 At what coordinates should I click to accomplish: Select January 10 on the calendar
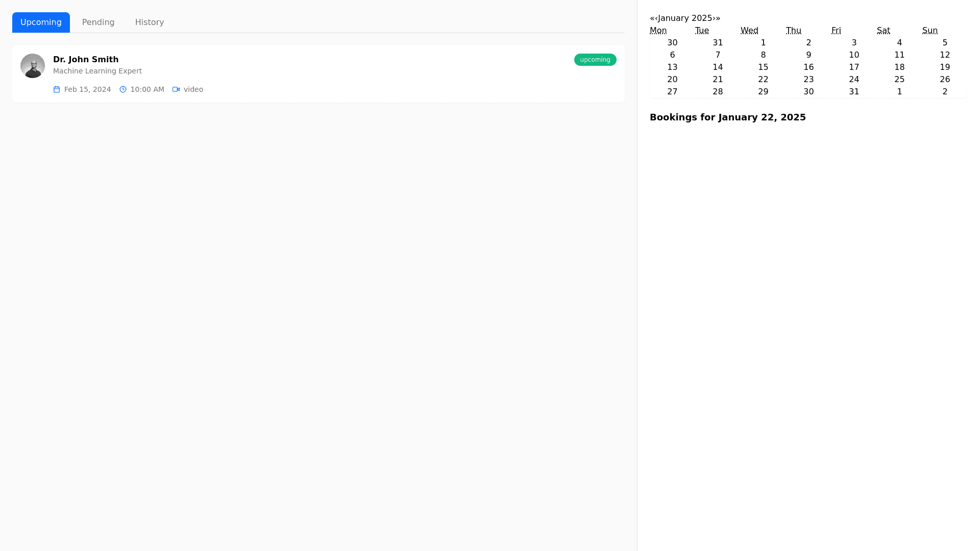(x=854, y=55)
